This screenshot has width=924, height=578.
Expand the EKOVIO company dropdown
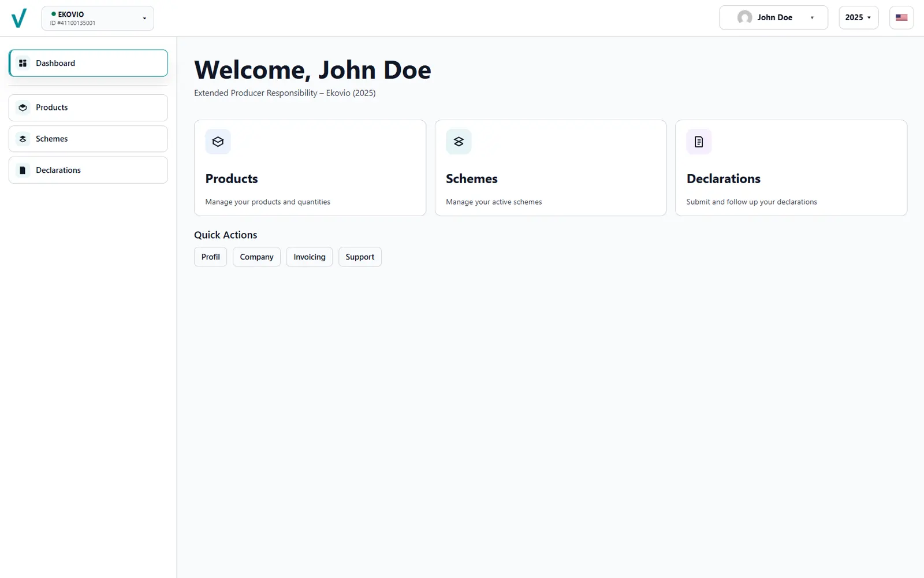point(144,18)
